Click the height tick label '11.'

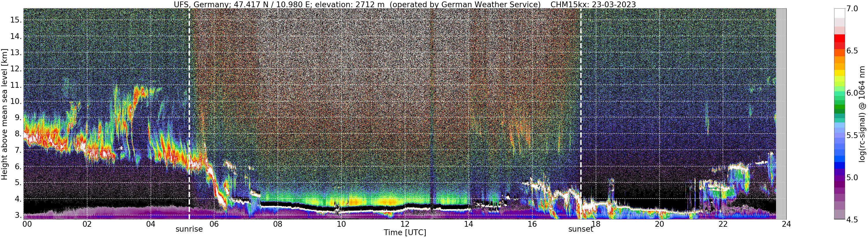[16, 85]
